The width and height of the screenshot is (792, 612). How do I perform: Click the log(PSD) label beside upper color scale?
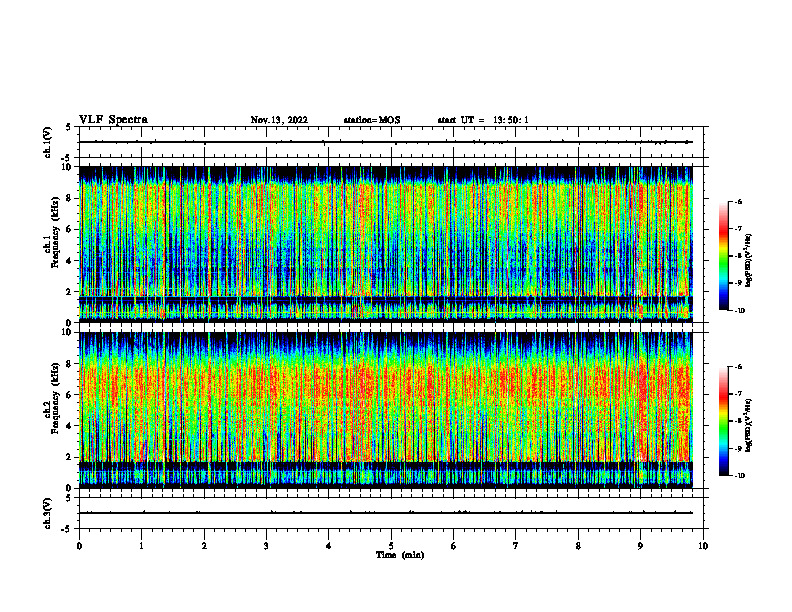750,260
